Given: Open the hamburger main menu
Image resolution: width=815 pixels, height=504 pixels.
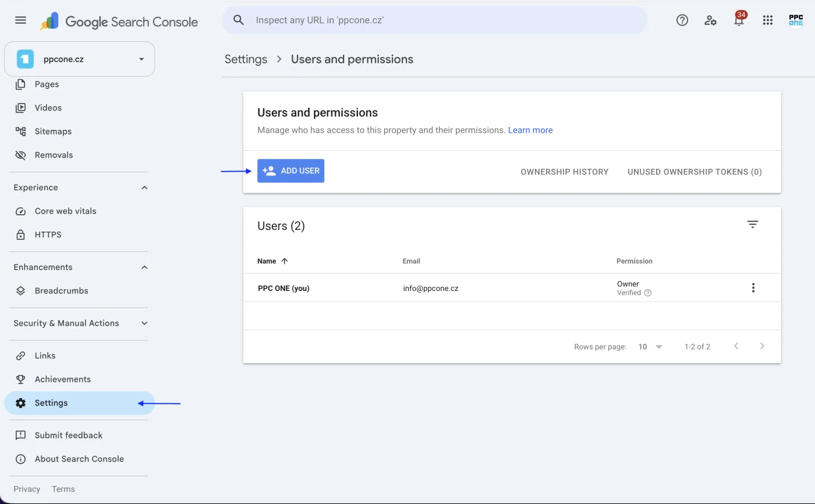Looking at the screenshot, I should coord(20,20).
